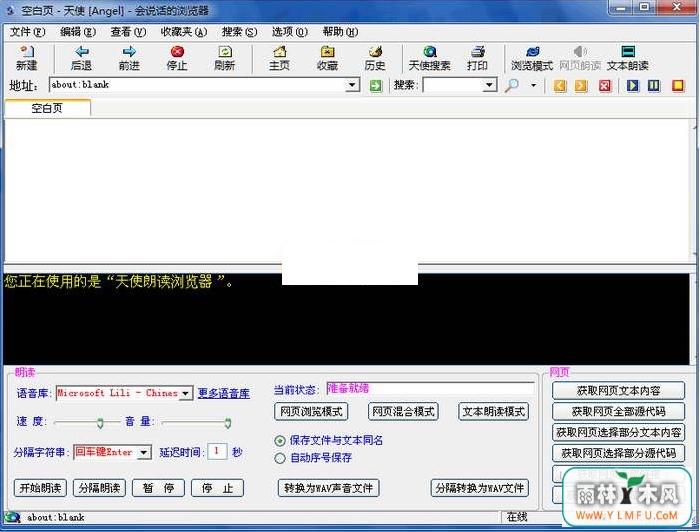Open the 帮助(H) menu
Screen dimensions: 700x532
tap(340, 32)
